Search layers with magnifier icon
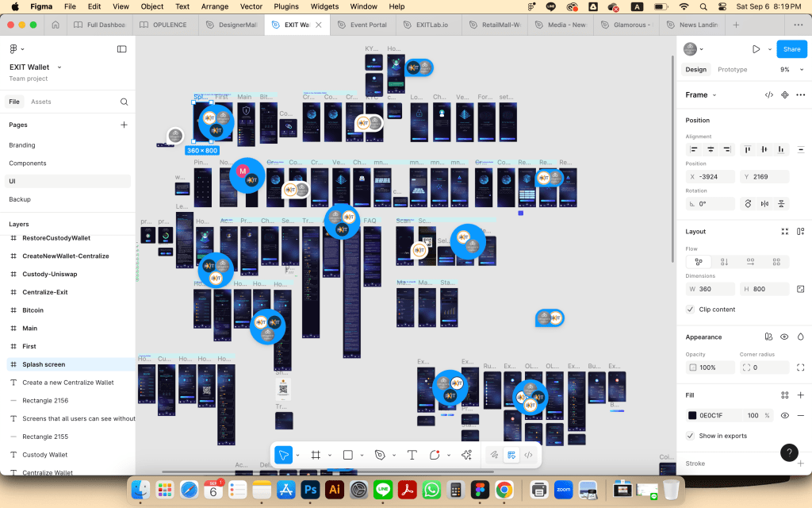 (x=124, y=102)
